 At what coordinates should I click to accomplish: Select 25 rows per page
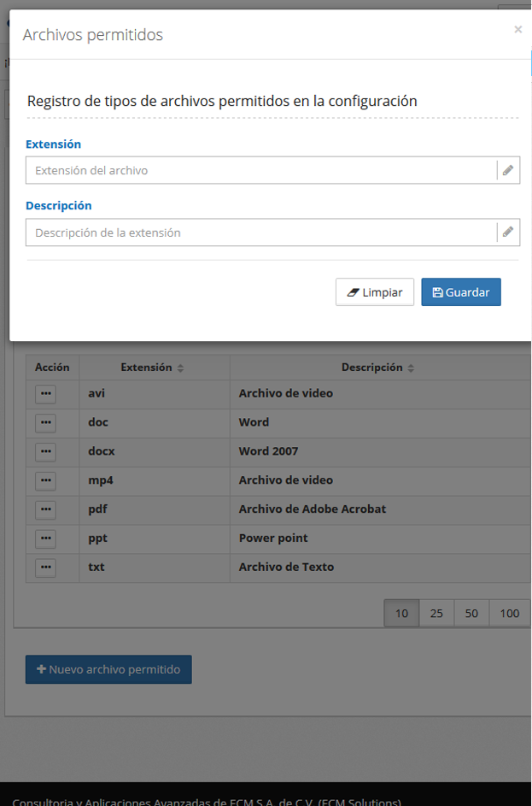(x=436, y=613)
